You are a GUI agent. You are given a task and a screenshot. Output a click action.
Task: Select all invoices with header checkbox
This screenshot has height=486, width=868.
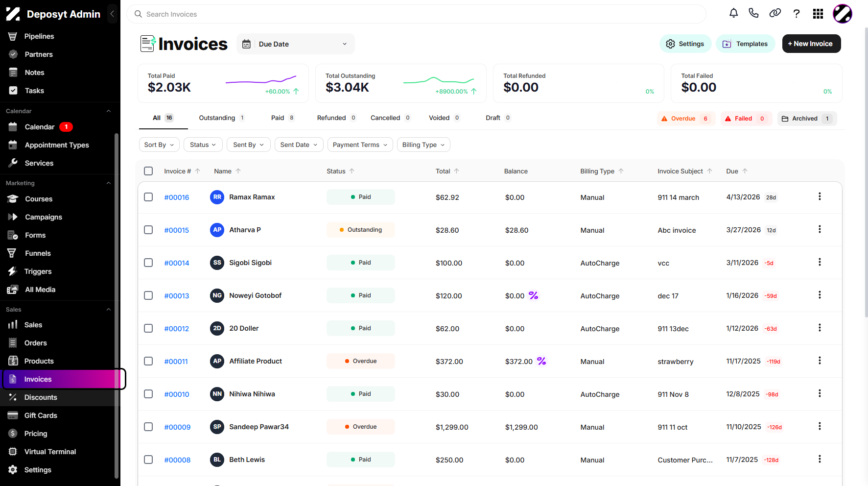(x=148, y=171)
